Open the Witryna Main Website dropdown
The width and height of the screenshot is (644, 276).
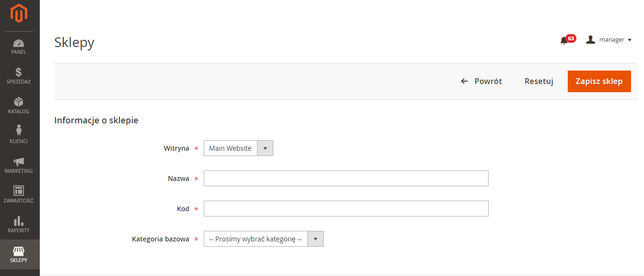(x=238, y=148)
